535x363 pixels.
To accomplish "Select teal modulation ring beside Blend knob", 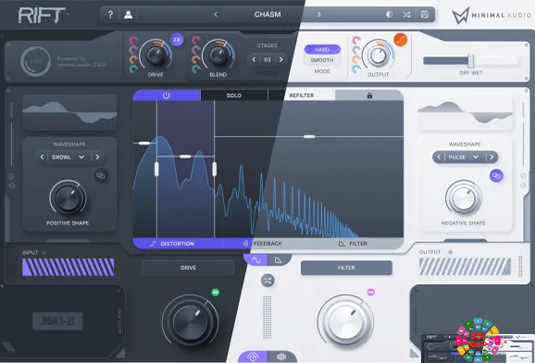I will (x=196, y=69).
